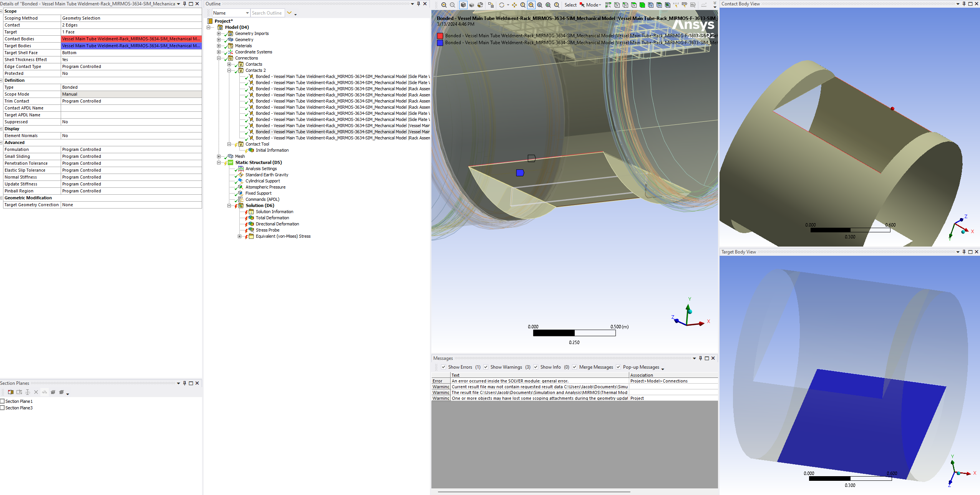Toggle the Show Info checkbox
The width and height of the screenshot is (980, 495).
(536, 367)
